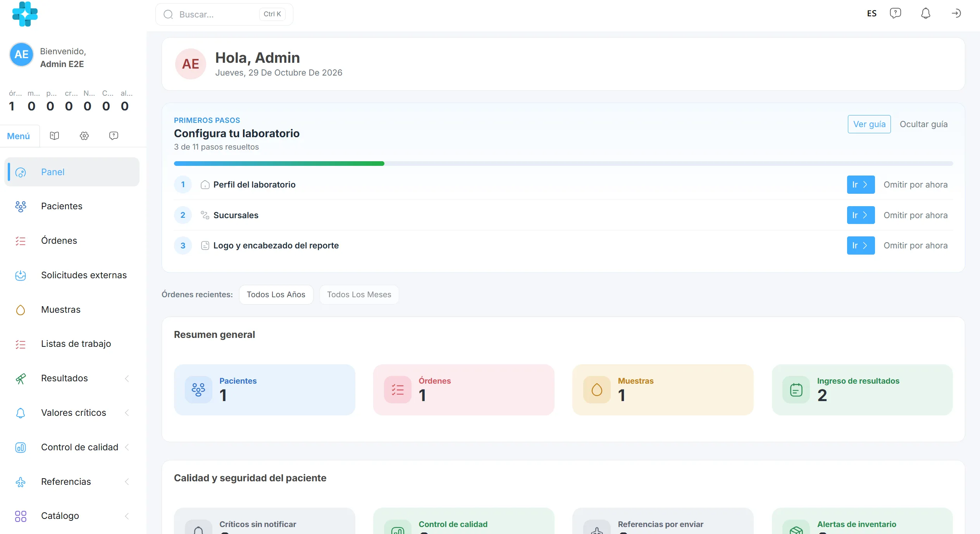The image size is (980, 534).
Task: Click the Buscar search field
Action: pos(224,14)
